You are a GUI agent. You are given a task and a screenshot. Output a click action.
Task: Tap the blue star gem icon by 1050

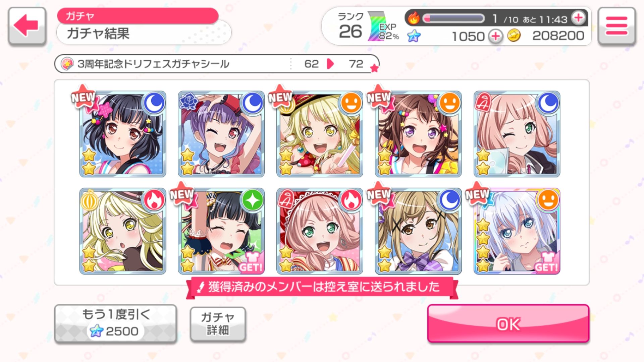point(414,36)
